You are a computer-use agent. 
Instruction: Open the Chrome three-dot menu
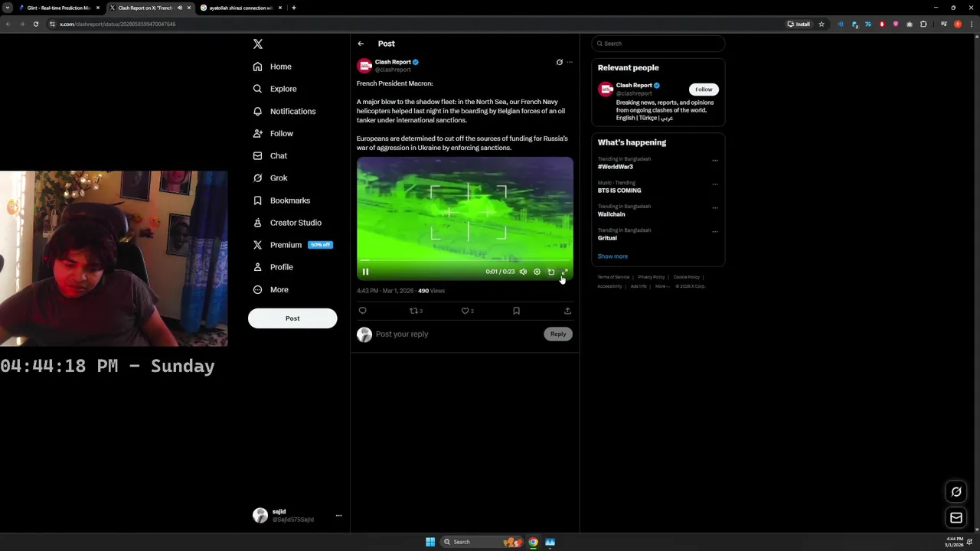pos(970,24)
